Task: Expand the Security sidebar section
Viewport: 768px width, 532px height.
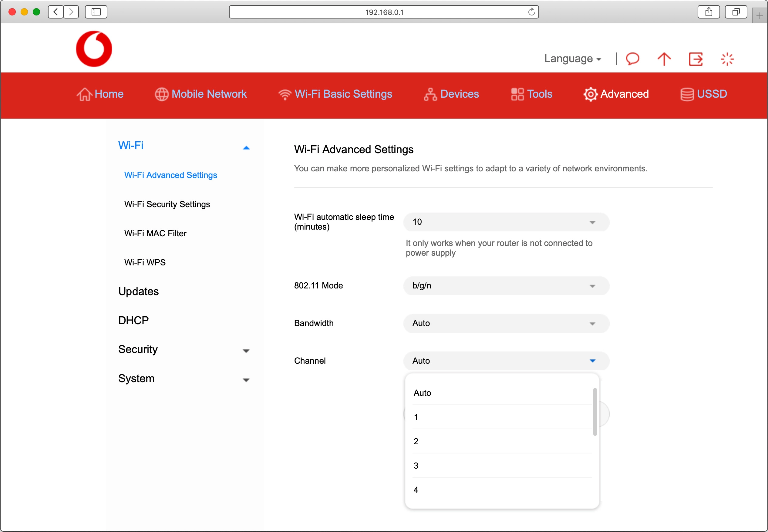Action: tap(246, 351)
